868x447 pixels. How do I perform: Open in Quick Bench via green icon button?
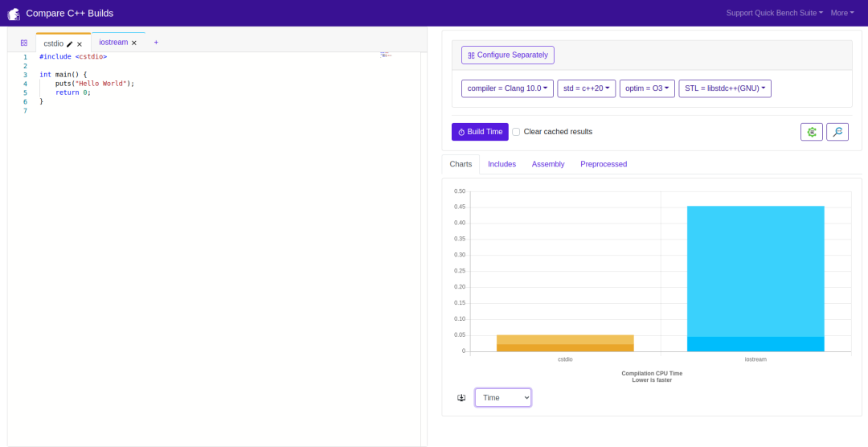click(x=811, y=132)
